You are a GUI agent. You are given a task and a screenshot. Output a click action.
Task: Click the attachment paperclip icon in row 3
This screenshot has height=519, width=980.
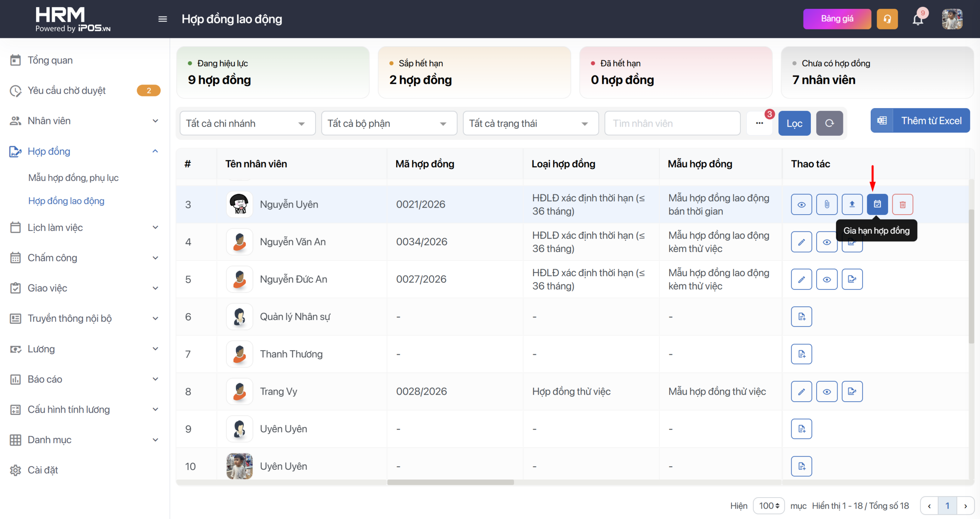pyautogui.click(x=826, y=204)
